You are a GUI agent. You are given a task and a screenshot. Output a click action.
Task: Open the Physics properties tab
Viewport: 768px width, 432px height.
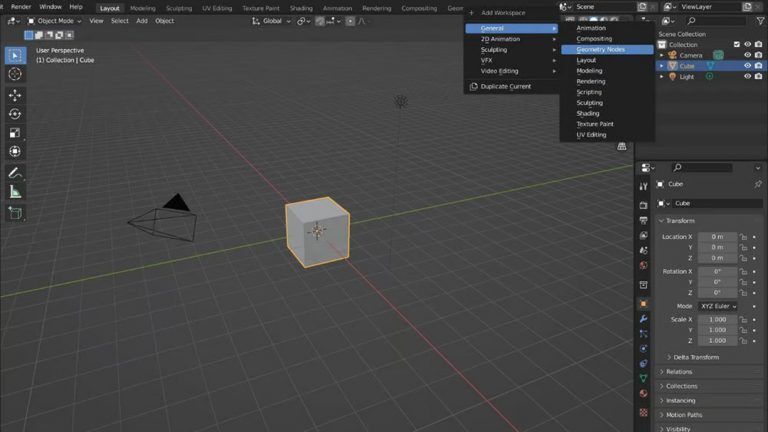click(x=644, y=349)
